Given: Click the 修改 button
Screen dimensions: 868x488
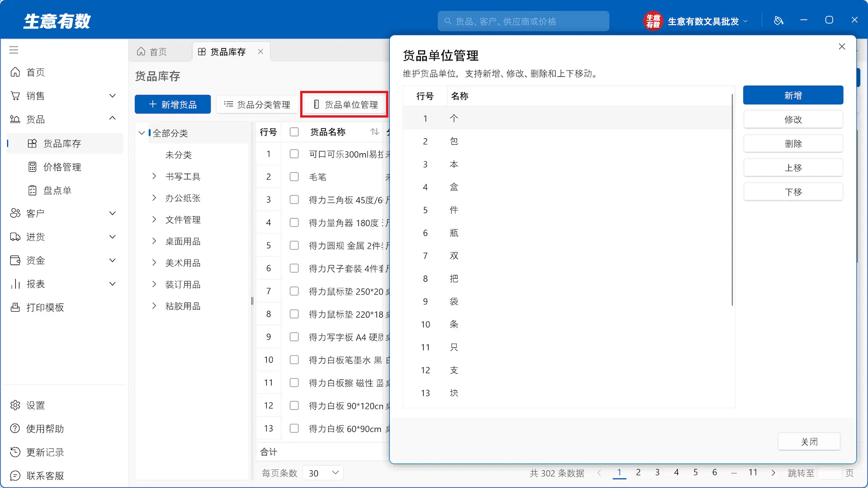Looking at the screenshot, I should coord(793,119).
